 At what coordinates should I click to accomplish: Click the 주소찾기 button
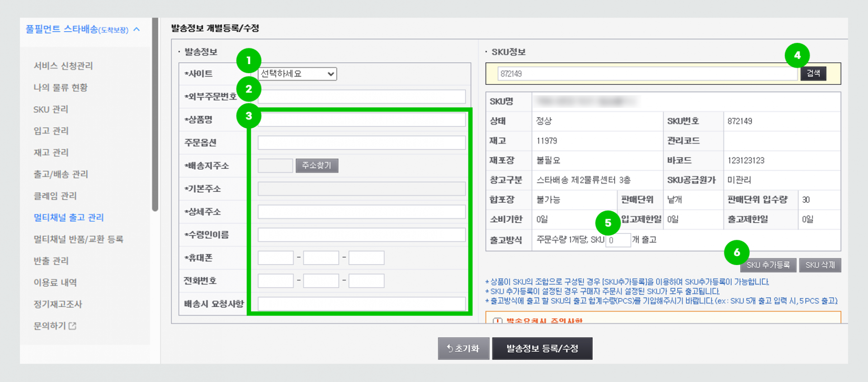pyautogui.click(x=317, y=166)
